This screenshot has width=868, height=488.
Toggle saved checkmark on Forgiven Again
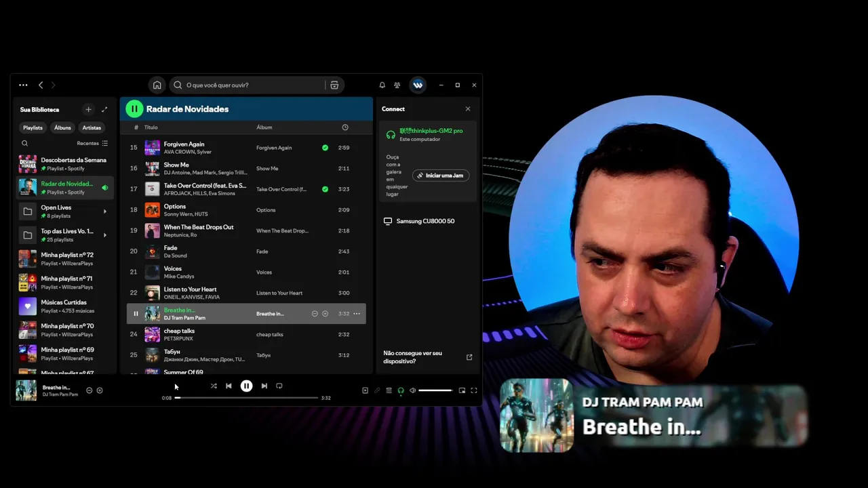coord(325,147)
